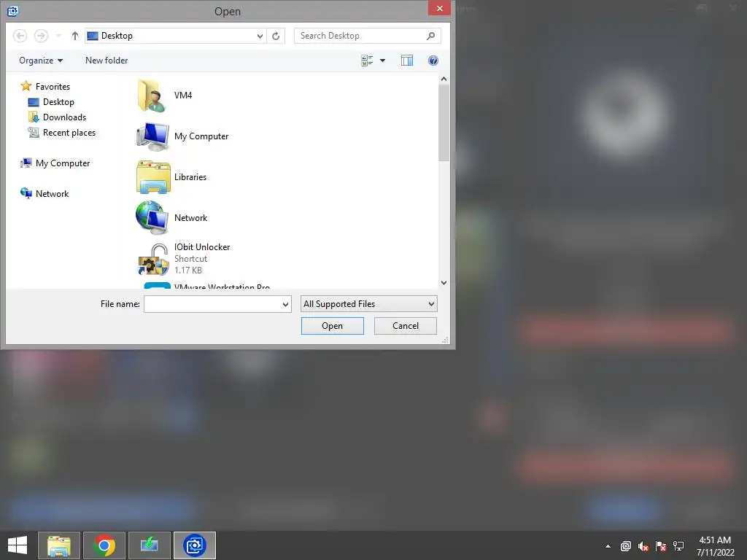The width and height of the screenshot is (747, 560).
Task: Click the search magnifier icon
Action: (x=430, y=36)
